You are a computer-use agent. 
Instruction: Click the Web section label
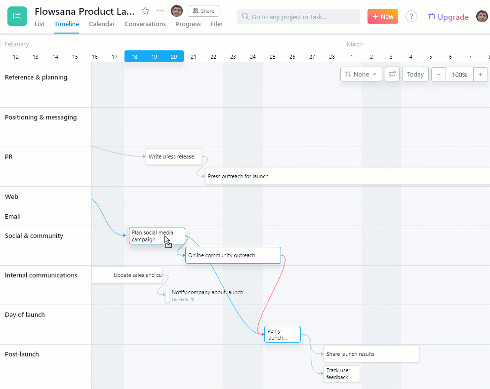click(11, 197)
